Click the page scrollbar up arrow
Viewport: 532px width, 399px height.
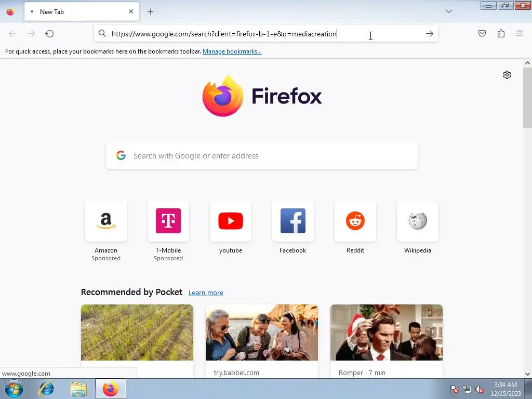527,63
